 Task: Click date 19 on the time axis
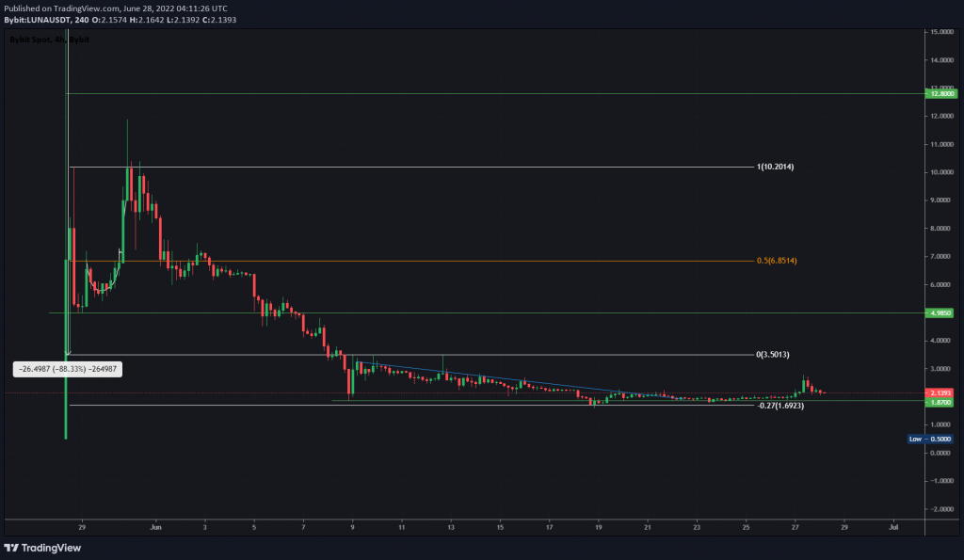(x=598, y=527)
